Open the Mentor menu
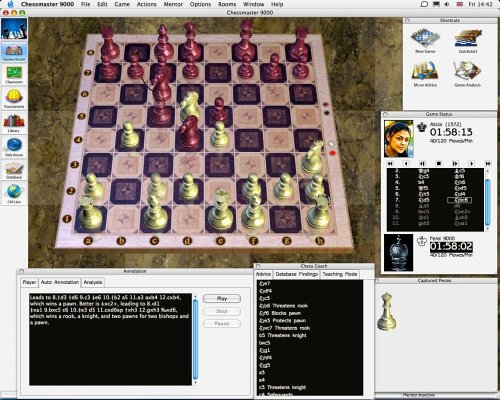Viewport: 500px width, 400px height. click(173, 4)
